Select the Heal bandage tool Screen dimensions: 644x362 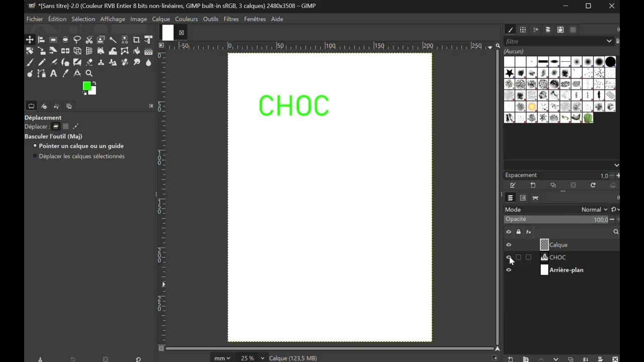pyautogui.click(x=125, y=62)
